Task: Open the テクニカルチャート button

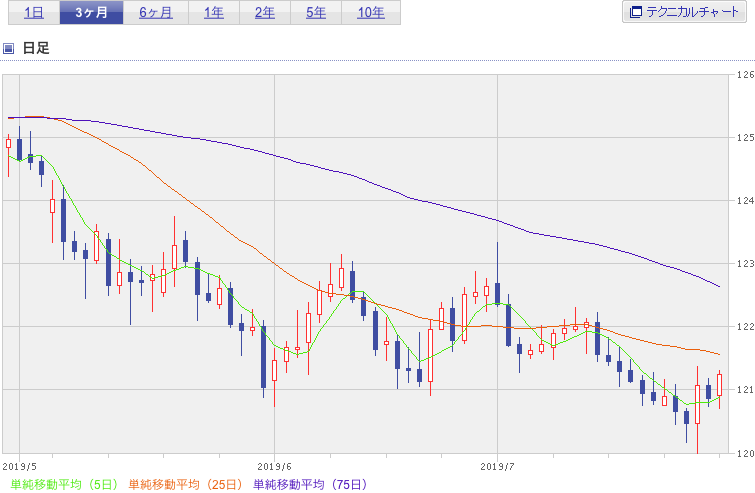Action: [x=684, y=12]
